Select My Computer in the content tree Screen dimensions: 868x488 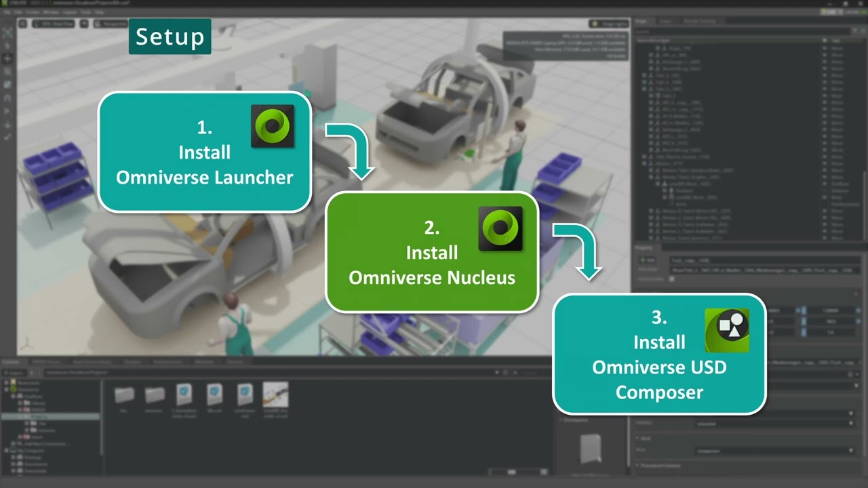[27, 450]
